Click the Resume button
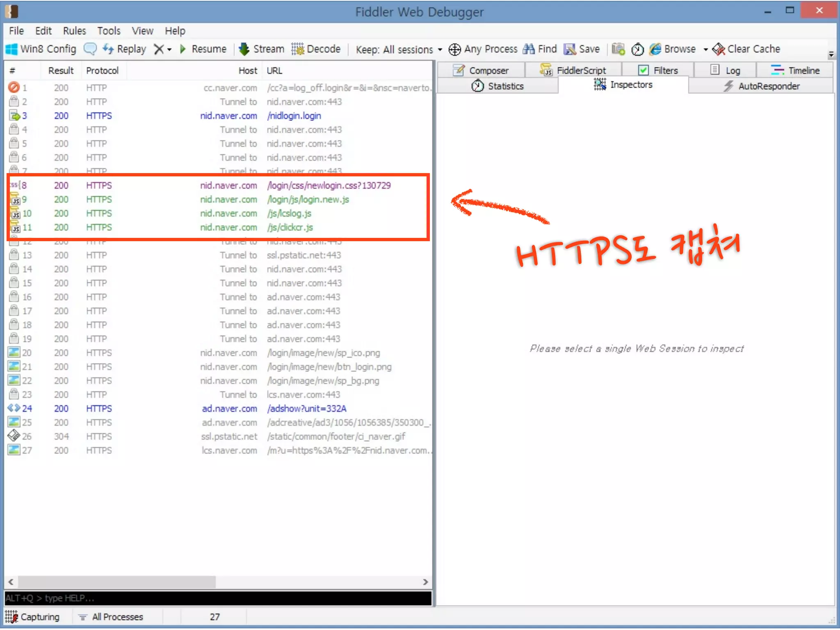Image resolution: width=840 pixels, height=630 pixels. pos(203,49)
